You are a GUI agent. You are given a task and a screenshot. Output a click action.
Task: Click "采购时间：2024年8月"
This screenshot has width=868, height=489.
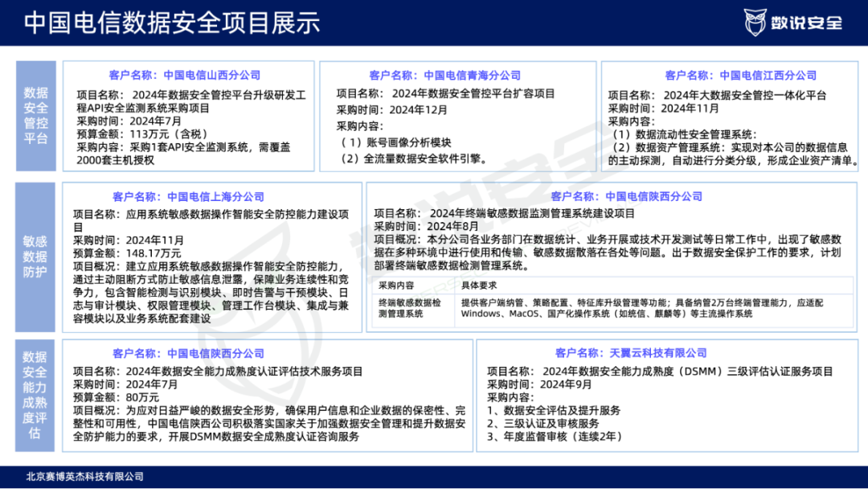click(426, 226)
